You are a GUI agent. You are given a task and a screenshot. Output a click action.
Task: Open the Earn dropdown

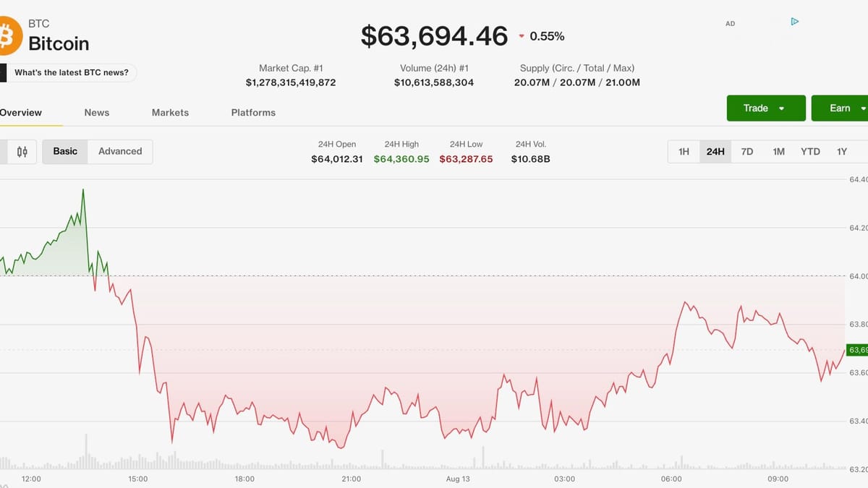[841, 108]
